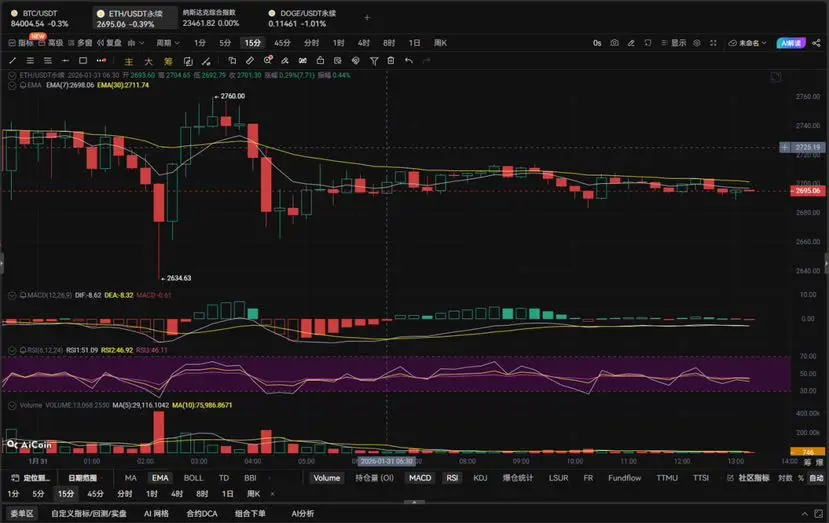Open the chart layout icon at top right of chart
The height and width of the screenshot is (523, 829).
tap(776, 78)
